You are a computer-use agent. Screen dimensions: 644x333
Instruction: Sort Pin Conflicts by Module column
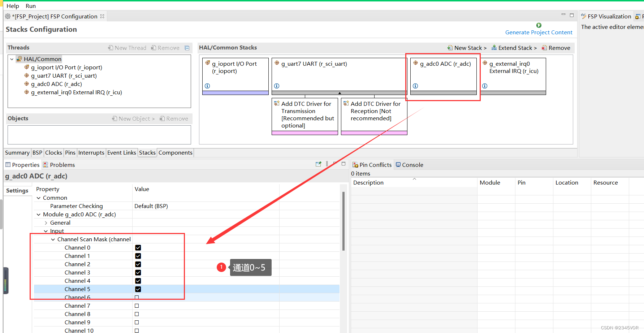tap(496, 183)
